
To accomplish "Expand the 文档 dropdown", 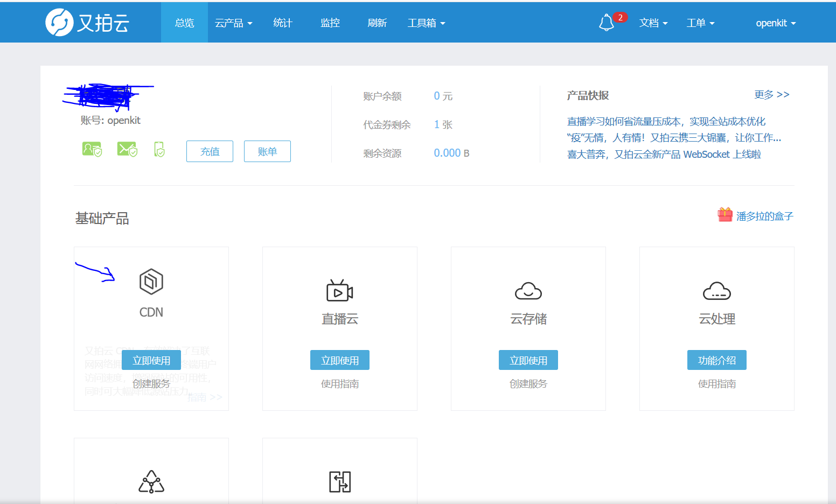I will pos(653,23).
